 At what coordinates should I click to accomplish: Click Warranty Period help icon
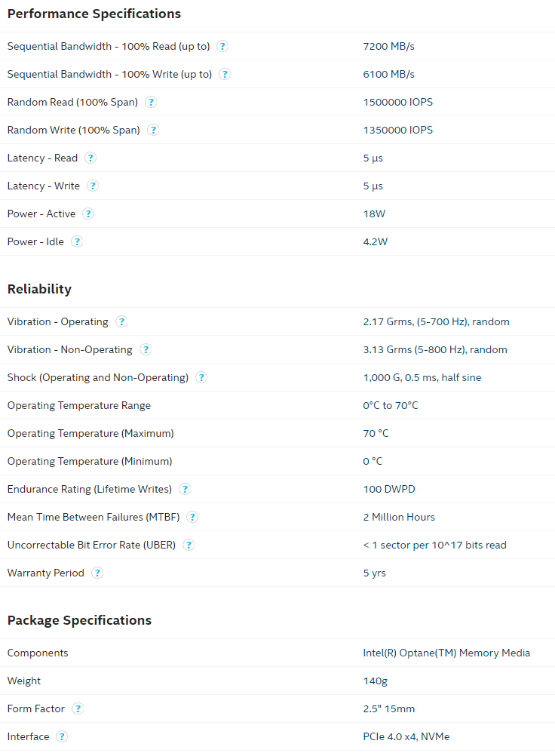pyautogui.click(x=97, y=573)
